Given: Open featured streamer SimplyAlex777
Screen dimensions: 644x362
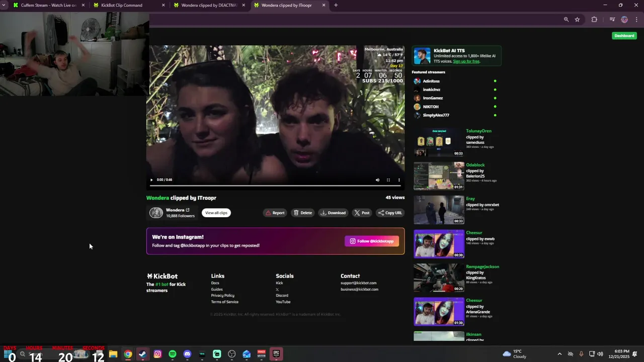Looking at the screenshot, I should pos(436,115).
